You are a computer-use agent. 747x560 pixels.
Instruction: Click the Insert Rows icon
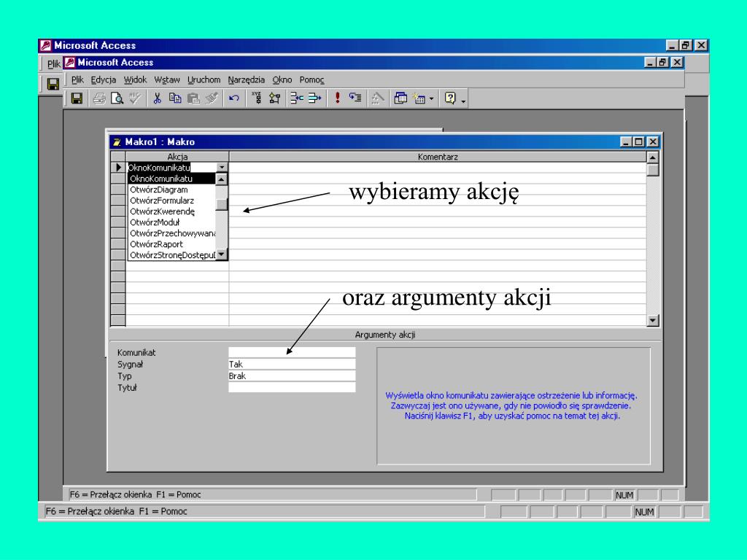pos(296,98)
